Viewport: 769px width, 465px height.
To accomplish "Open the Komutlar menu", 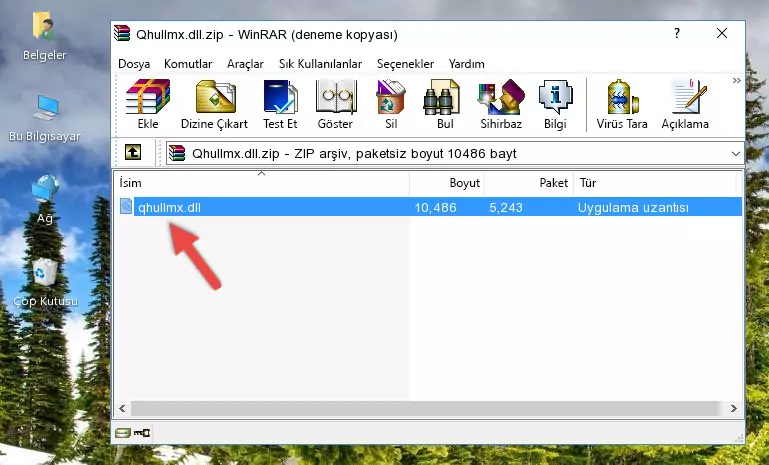I will pyautogui.click(x=188, y=64).
